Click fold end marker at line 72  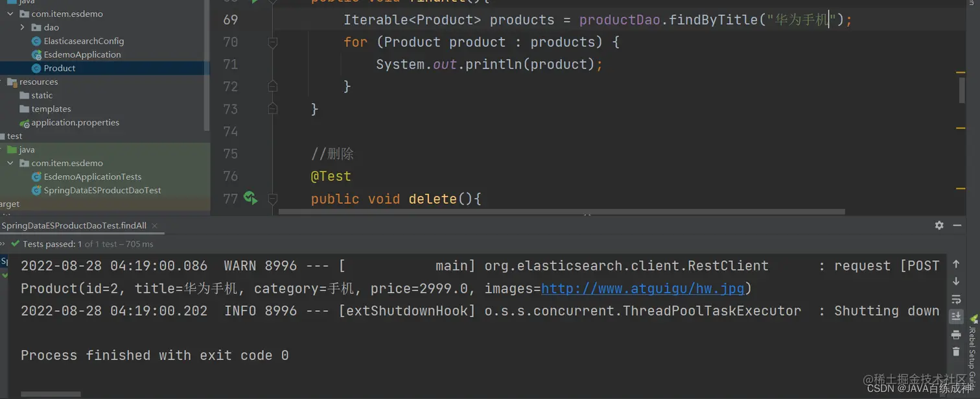click(273, 86)
